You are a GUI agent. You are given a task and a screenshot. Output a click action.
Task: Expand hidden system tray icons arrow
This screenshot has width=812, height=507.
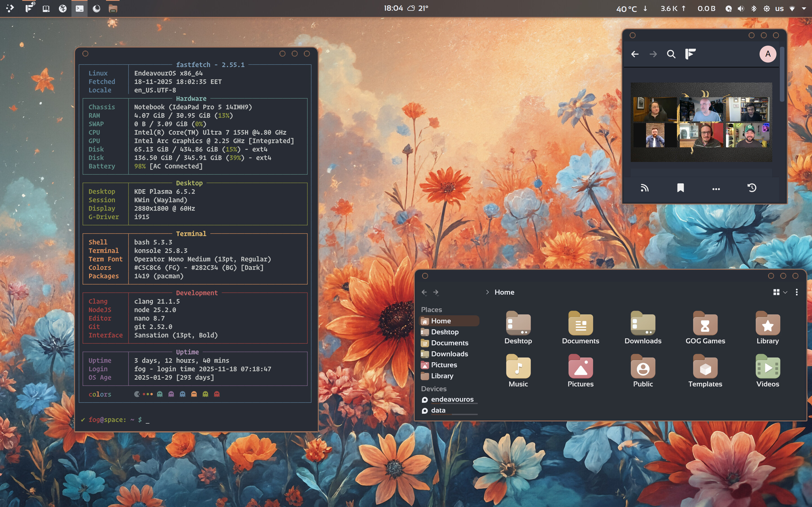pyautogui.click(x=804, y=9)
